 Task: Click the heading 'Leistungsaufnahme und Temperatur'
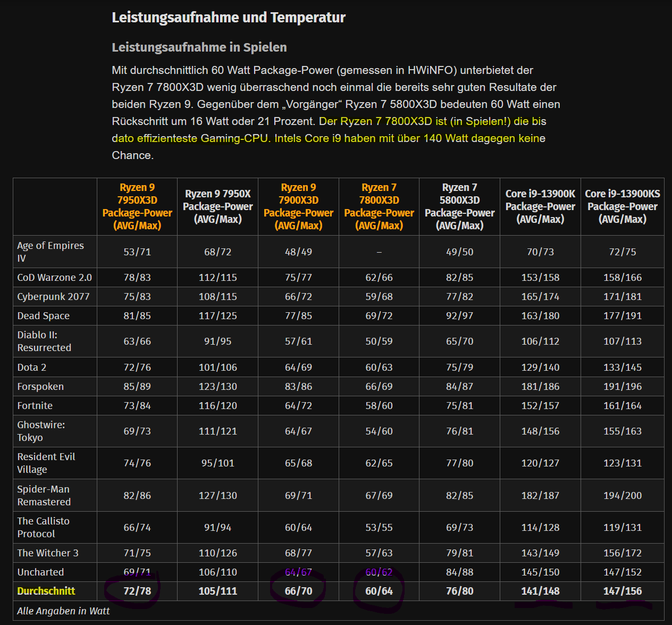(x=229, y=18)
